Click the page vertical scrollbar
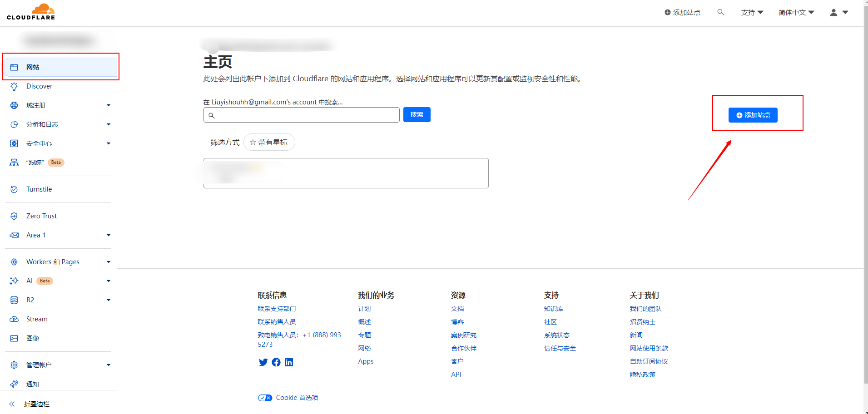 pyautogui.click(x=865, y=195)
